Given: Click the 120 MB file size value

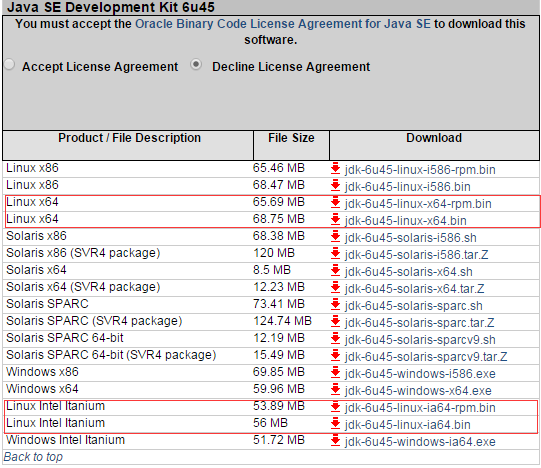Looking at the screenshot, I should [x=274, y=253].
